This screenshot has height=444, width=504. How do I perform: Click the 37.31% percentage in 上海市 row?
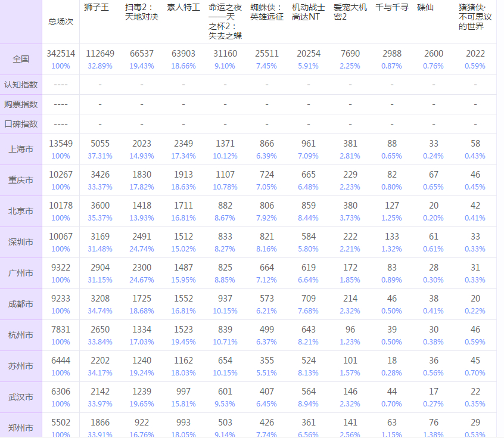pos(100,156)
